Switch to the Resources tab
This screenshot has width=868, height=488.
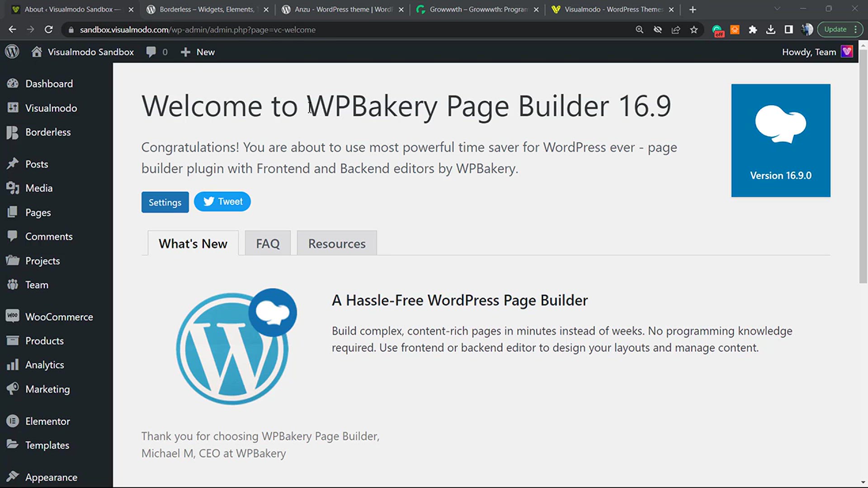point(337,244)
